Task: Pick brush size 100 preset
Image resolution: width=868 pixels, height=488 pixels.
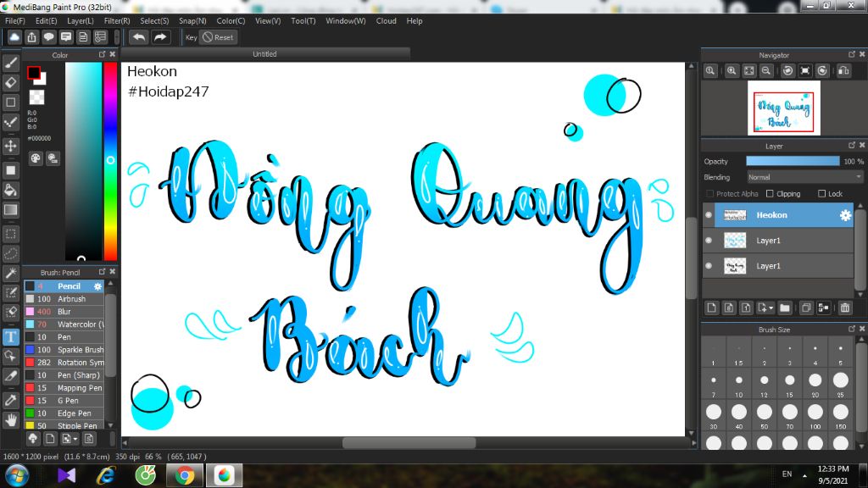Action: (815, 413)
